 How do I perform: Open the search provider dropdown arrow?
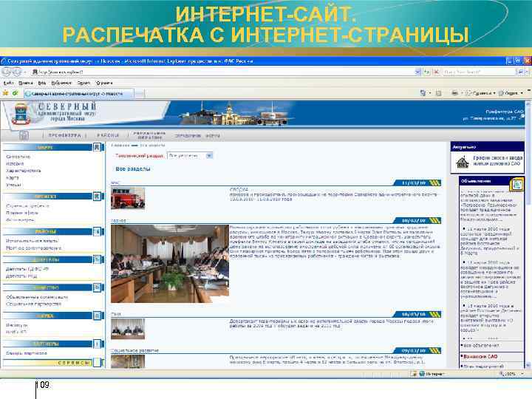[527, 72]
